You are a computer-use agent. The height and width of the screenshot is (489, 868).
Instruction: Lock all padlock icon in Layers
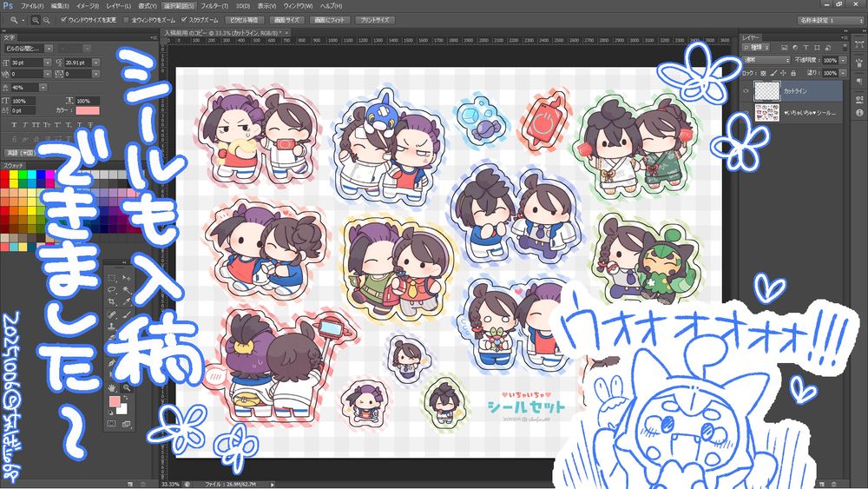click(x=792, y=73)
